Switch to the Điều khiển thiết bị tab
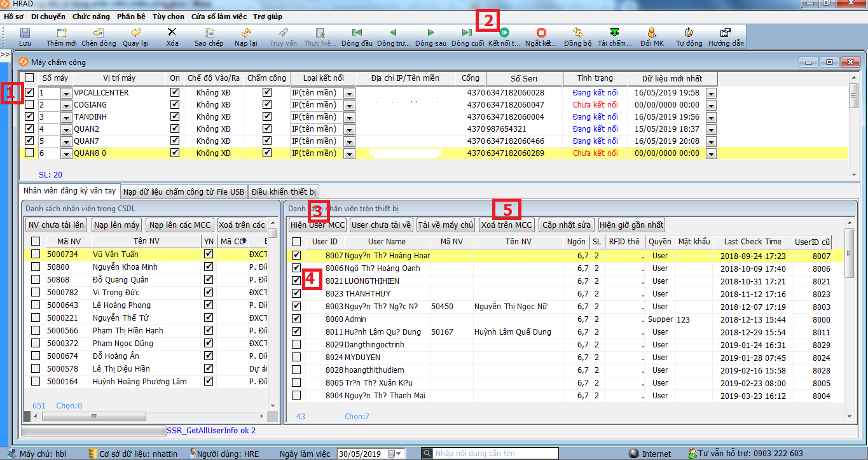 click(284, 192)
